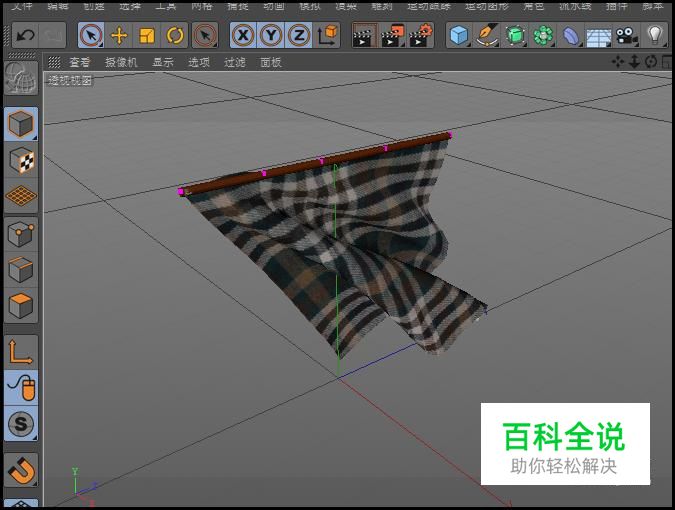675x510 pixels.
Task: Add a light bulb object
Action: [x=654, y=35]
